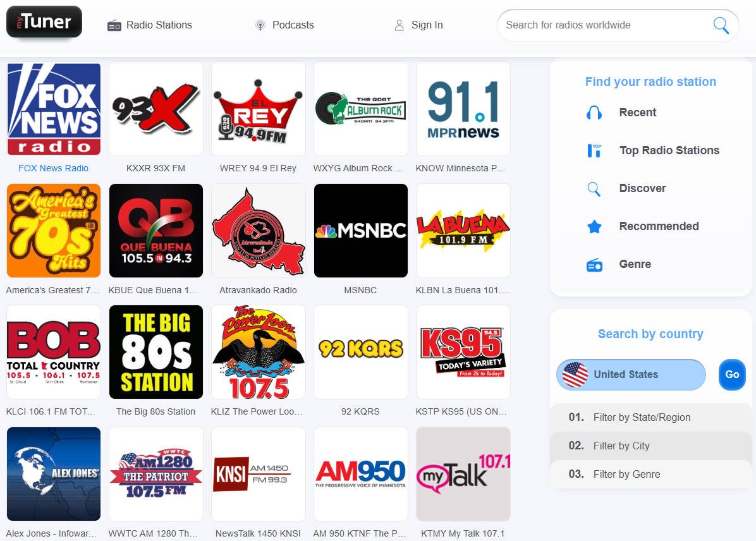
Task: Click the MSNBC station name text
Action: click(x=360, y=290)
